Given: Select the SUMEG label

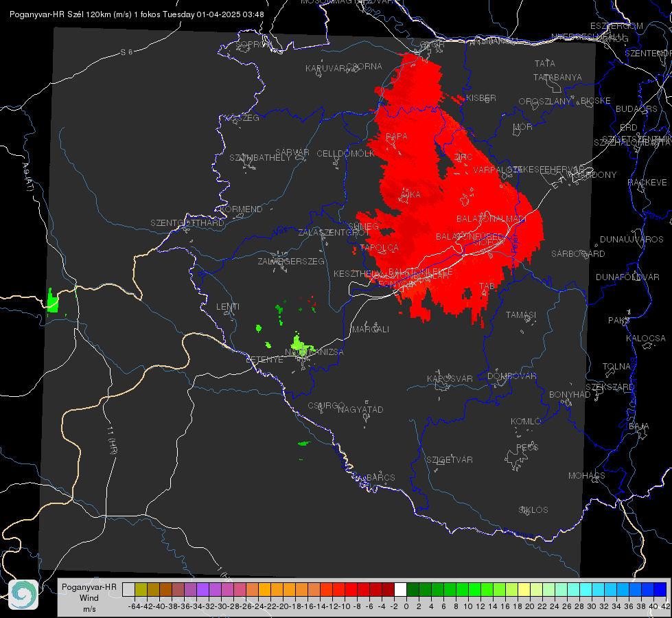Looking at the screenshot, I should (x=363, y=226).
